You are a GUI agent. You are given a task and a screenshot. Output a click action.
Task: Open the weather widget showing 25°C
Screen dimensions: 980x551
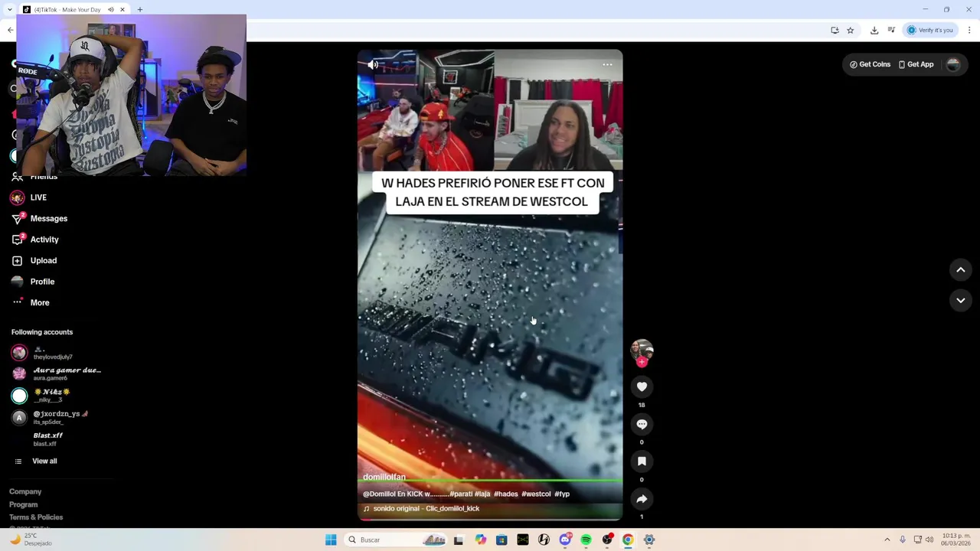tap(31, 540)
